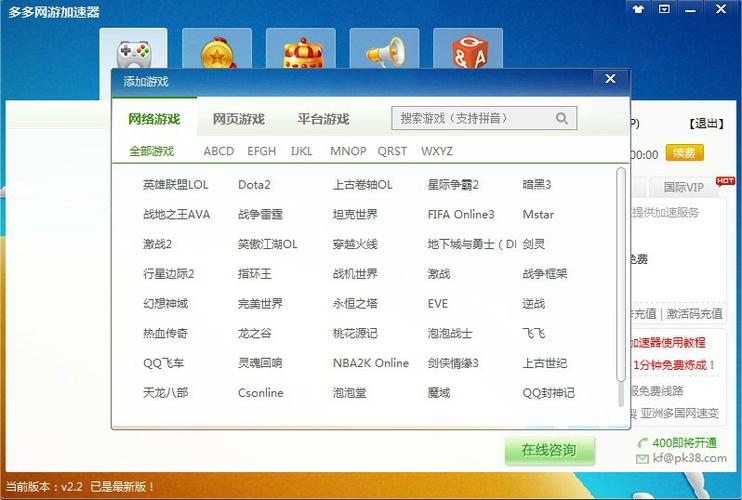
Task: Filter games by MNOP
Action: [348, 151]
